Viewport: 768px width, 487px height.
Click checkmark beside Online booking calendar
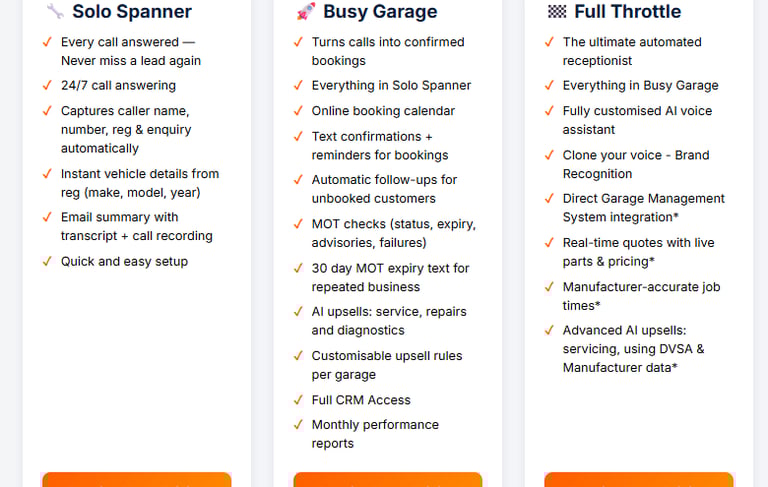click(298, 111)
